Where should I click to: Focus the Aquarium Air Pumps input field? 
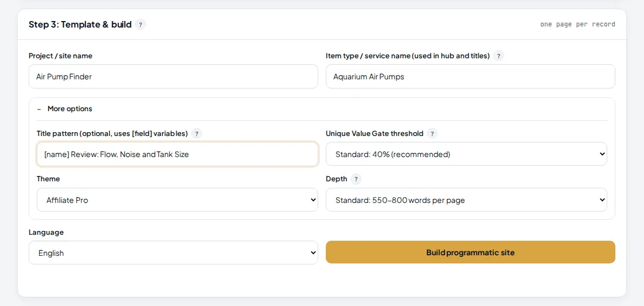click(470, 76)
